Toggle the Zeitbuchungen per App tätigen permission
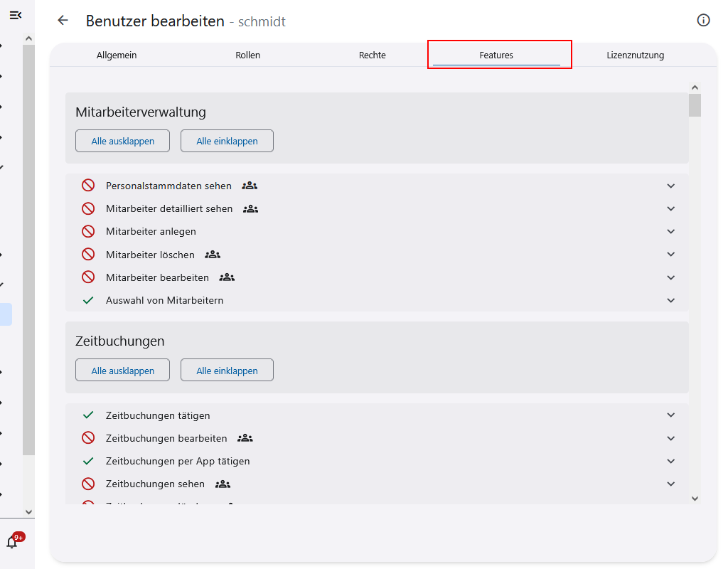This screenshot has height=569, width=728. coord(88,460)
